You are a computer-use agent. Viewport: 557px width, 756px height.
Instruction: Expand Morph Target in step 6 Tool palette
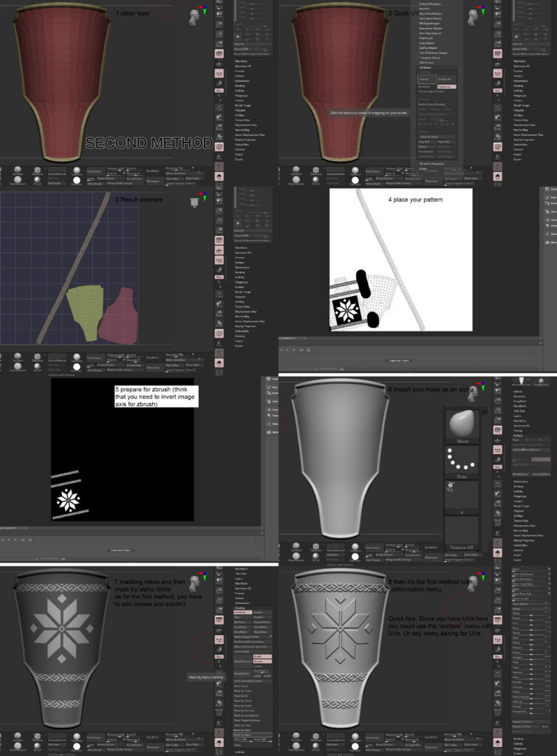522,506
